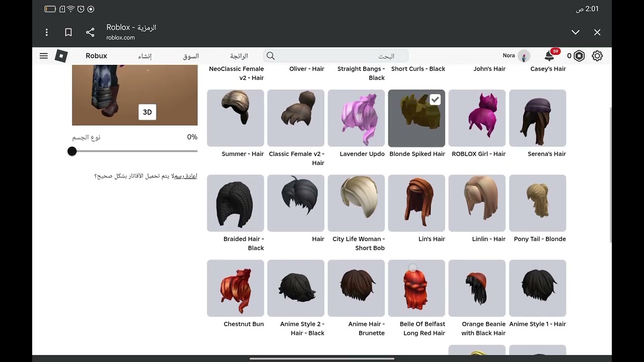This screenshot has height=362, width=644.
Task: Click the Oliver - Hair label
Action: (x=307, y=69)
